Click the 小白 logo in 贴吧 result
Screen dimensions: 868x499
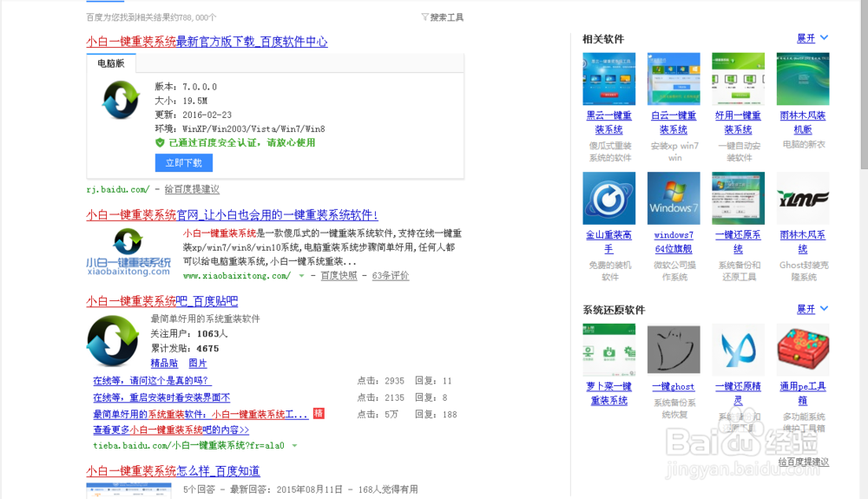[113, 341]
